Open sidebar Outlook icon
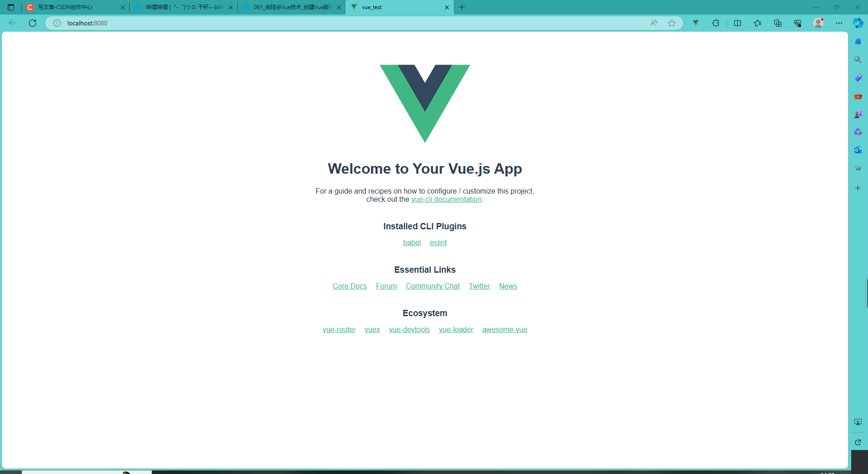This screenshot has width=868, height=474. [x=858, y=150]
